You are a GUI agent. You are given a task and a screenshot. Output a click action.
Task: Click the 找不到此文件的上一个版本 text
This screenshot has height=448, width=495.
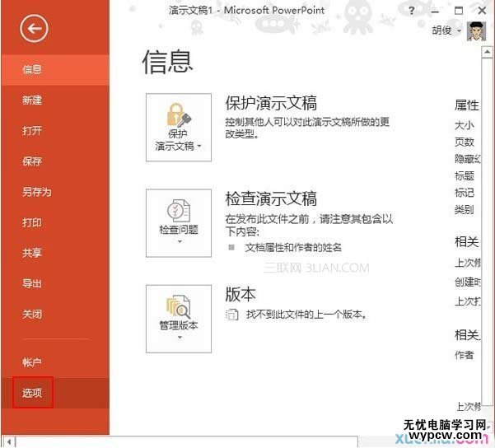[x=306, y=315]
